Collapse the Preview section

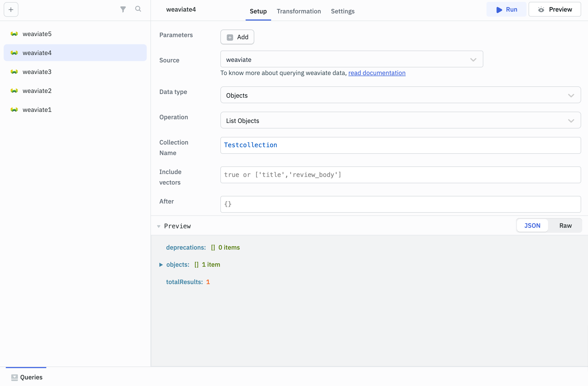(159, 226)
